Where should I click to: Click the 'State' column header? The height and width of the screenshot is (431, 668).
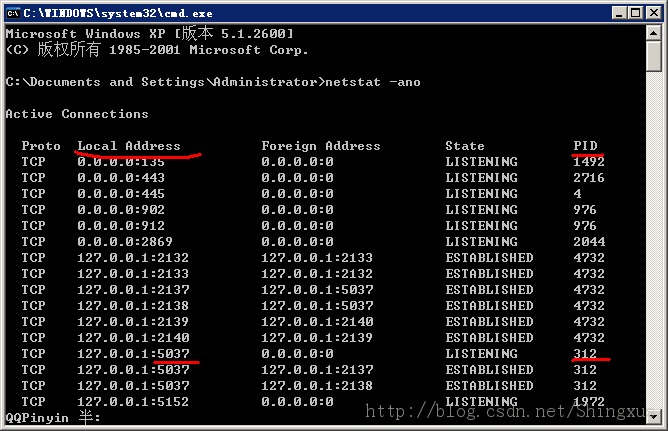[x=465, y=146]
